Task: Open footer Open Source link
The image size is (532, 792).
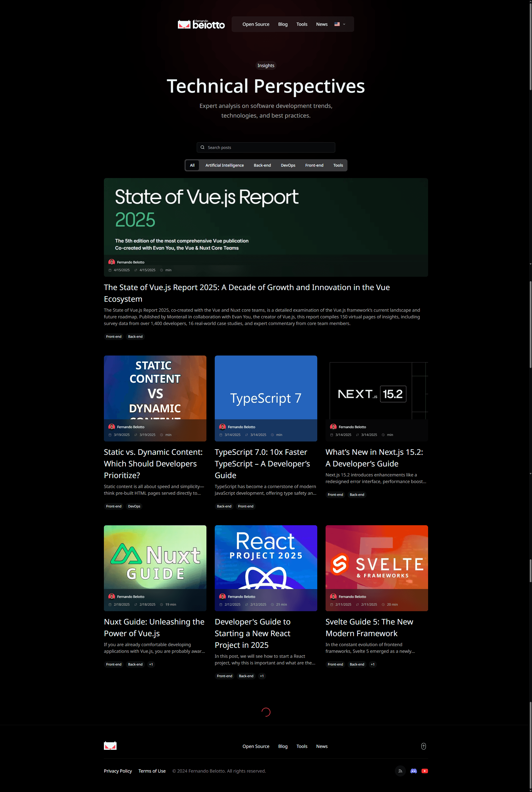Action: pyautogui.click(x=256, y=746)
